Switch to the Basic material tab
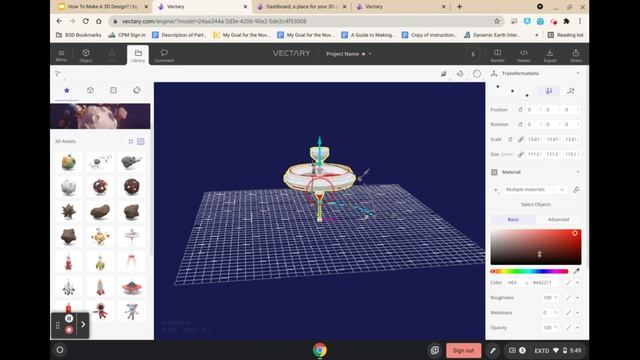640x360 pixels. tap(513, 220)
